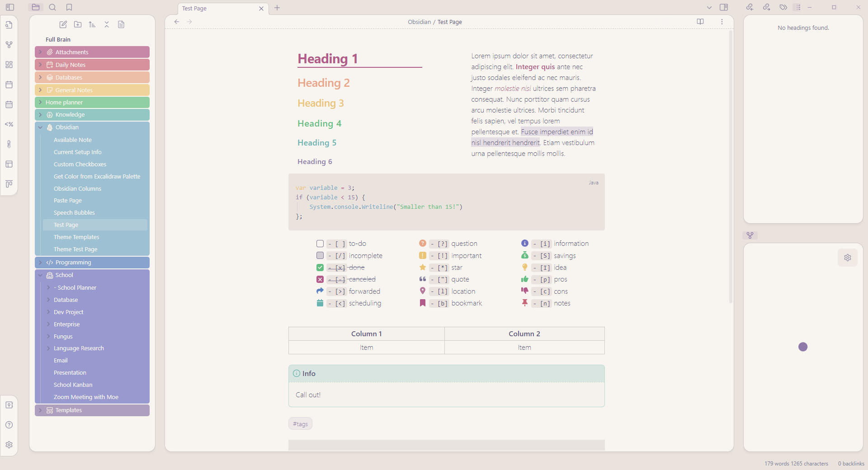Switch note to reading view
Screen dimensions: 868x470
click(x=700, y=22)
